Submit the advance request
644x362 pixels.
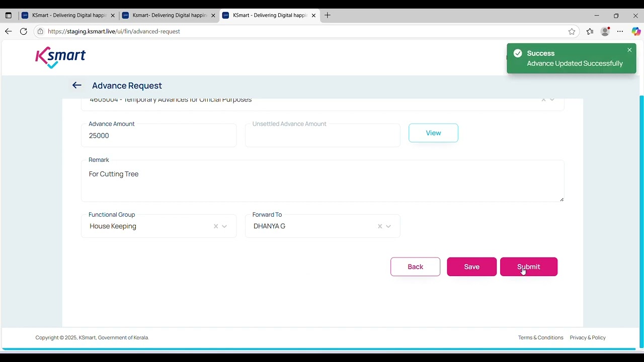[x=529, y=266]
